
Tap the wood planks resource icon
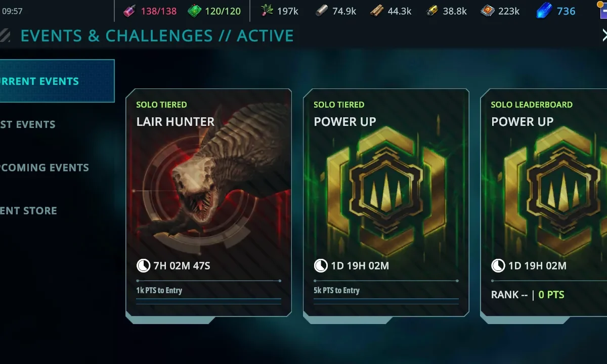point(377,11)
